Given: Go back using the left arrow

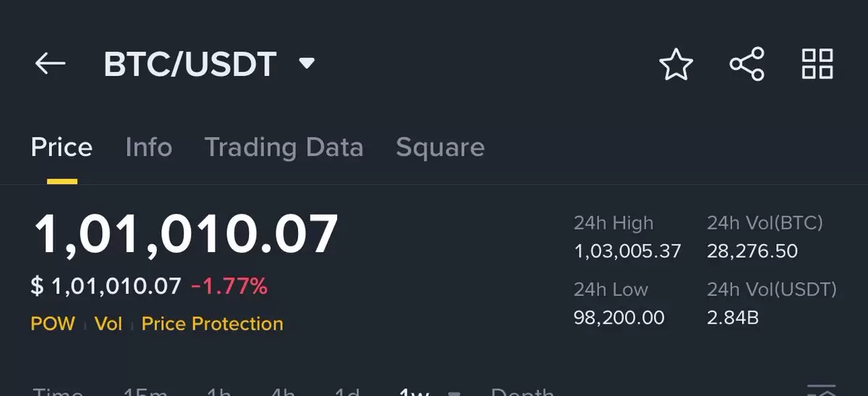Looking at the screenshot, I should coord(51,64).
